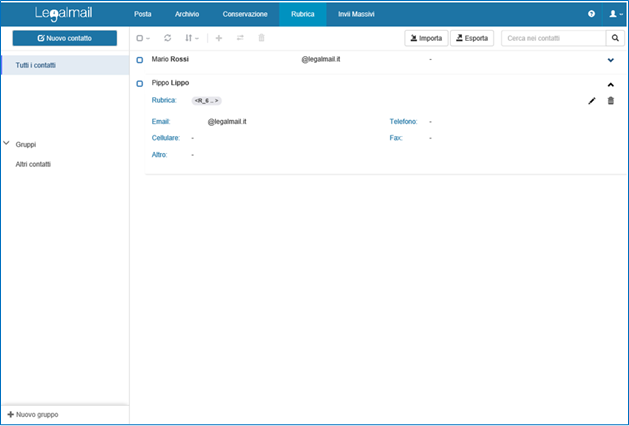Toggle the select-all checkbox in the toolbar

(x=140, y=38)
